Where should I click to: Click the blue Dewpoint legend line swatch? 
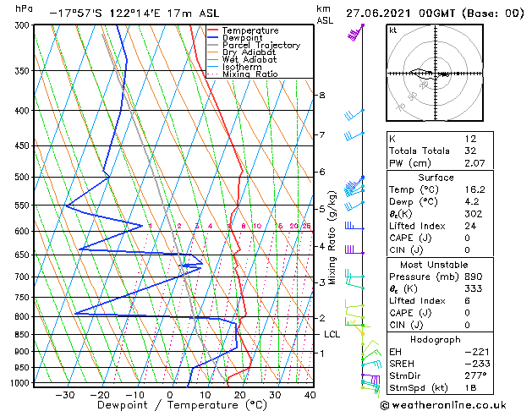click(212, 37)
